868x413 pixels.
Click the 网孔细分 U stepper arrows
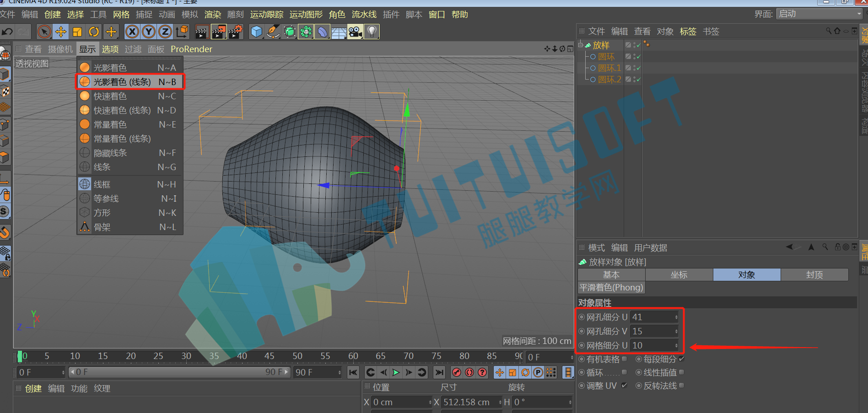[x=676, y=317]
